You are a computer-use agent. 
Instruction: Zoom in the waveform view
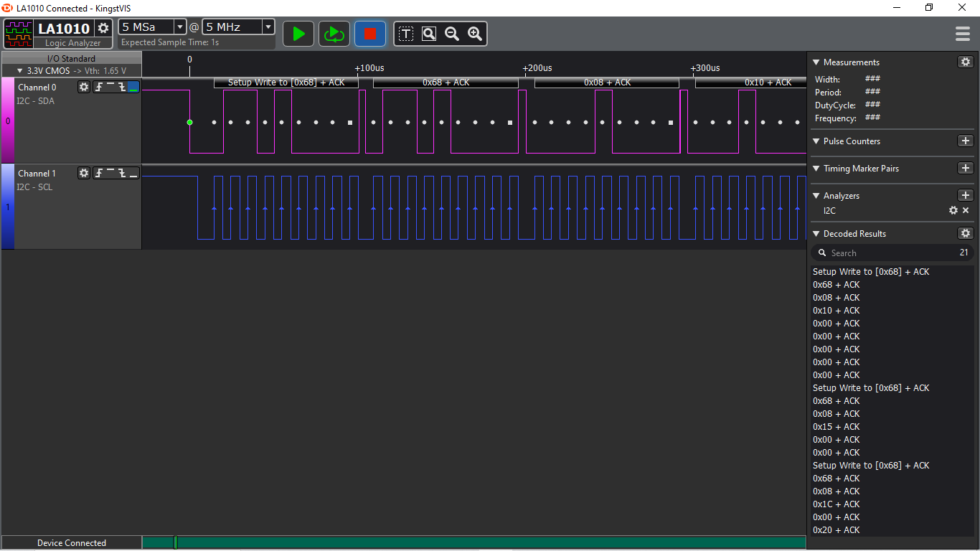coord(475,34)
